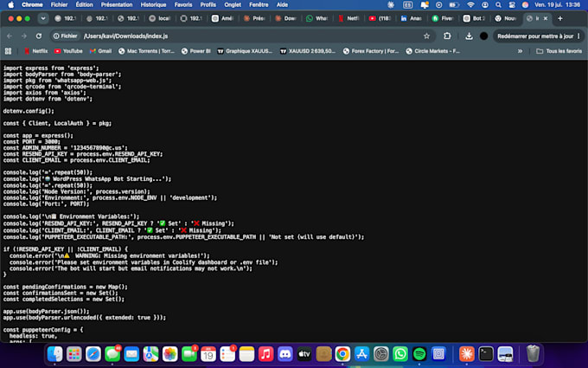This screenshot has height=368, width=588.
Task: Open the Chrome extensions puzzle icon
Action: (x=447, y=36)
